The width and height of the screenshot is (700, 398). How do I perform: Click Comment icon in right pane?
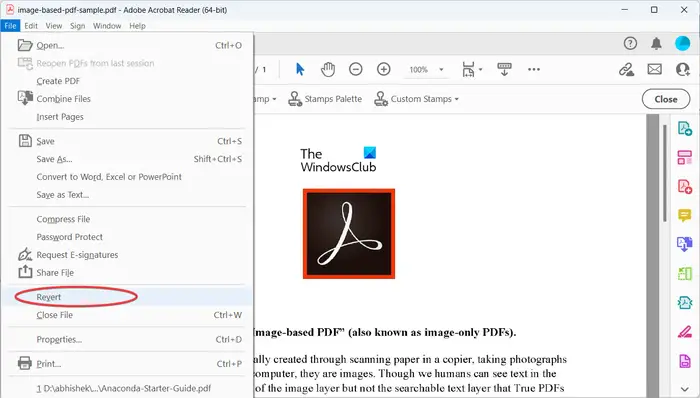click(684, 215)
